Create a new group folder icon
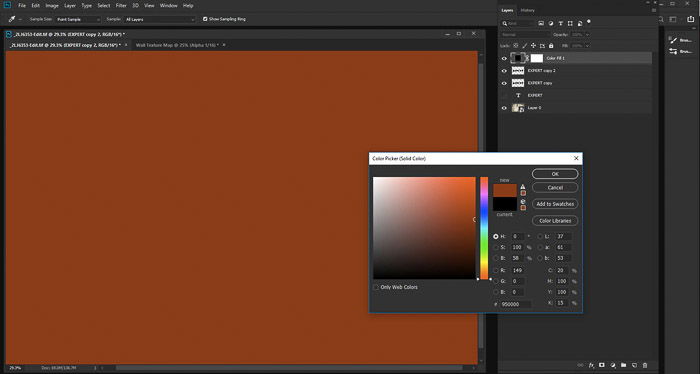This screenshot has width=700, height=374. (624, 366)
